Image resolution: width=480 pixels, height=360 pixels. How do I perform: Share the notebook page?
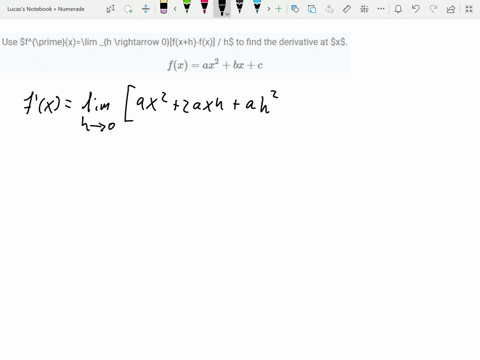pyautogui.click(x=451, y=9)
